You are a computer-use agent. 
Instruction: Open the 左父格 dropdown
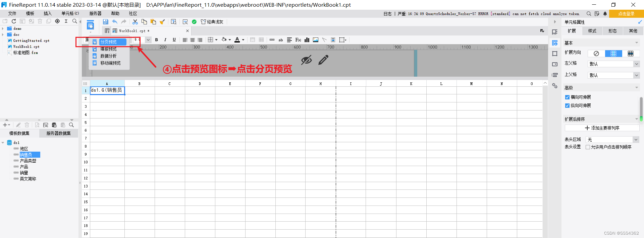point(636,64)
